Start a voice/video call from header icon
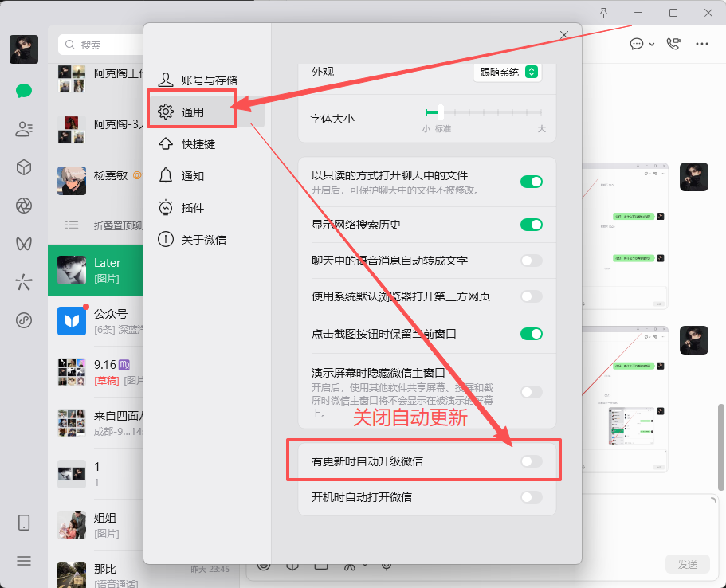This screenshot has height=588, width=726. [673, 44]
